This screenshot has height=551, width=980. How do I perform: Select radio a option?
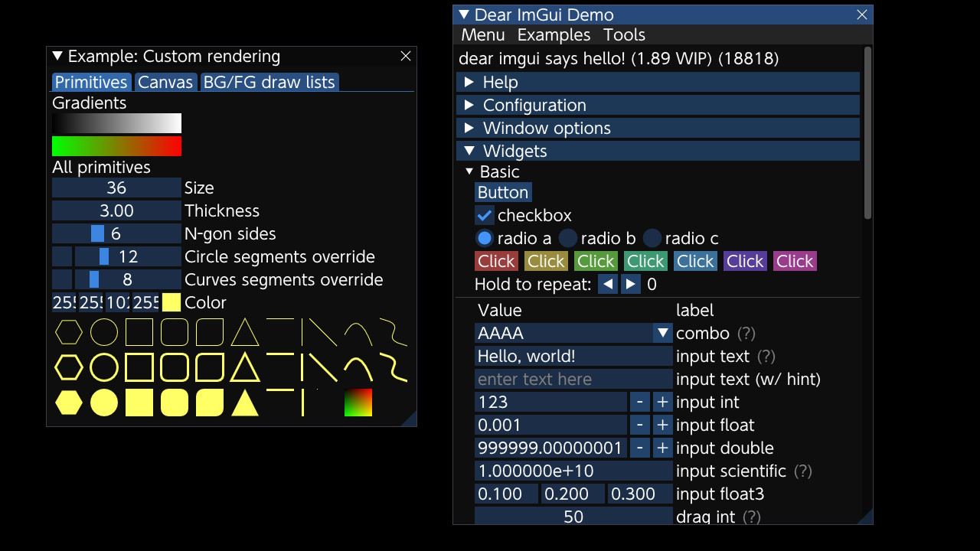(x=484, y=238)
